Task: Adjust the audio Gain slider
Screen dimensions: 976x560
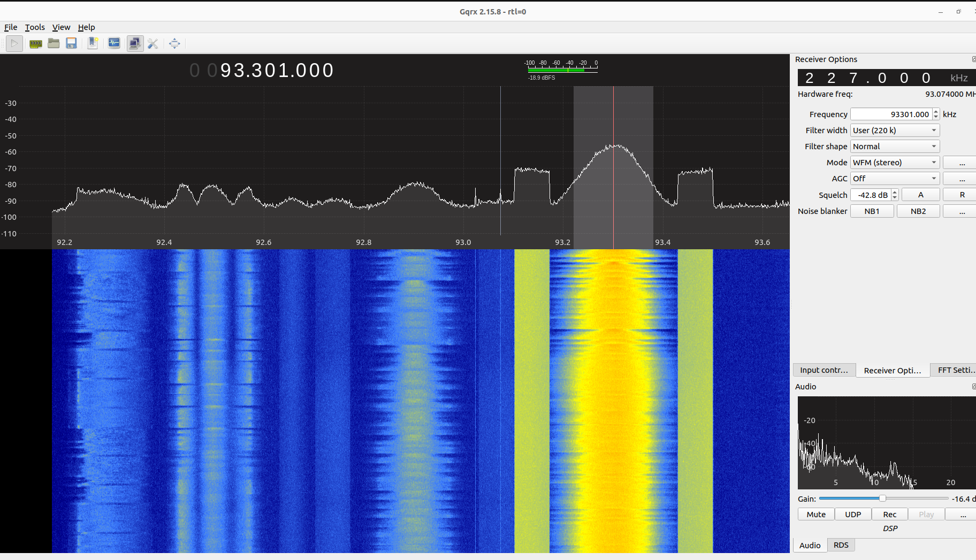Action: [x=883, y=498]
